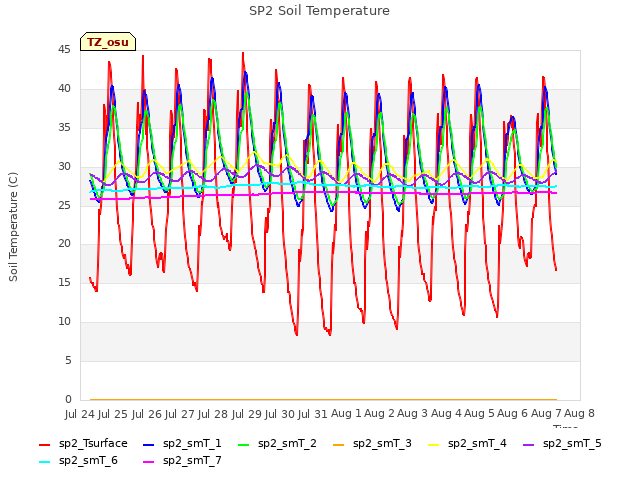640x480 pixels.
Task: Toggle the sp2_Tsurface legend entry
Action: point(83,444)
